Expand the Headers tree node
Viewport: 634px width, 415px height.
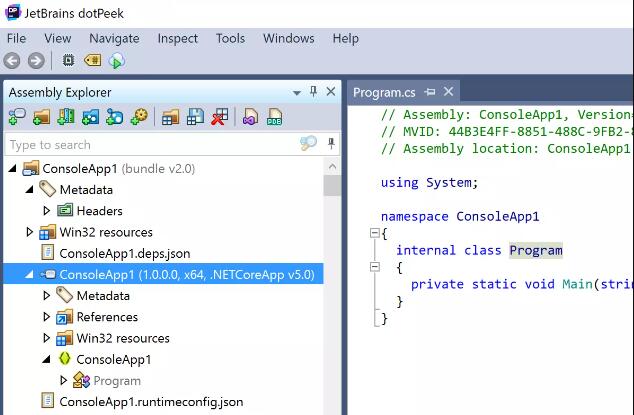click(x=47, y=211)
